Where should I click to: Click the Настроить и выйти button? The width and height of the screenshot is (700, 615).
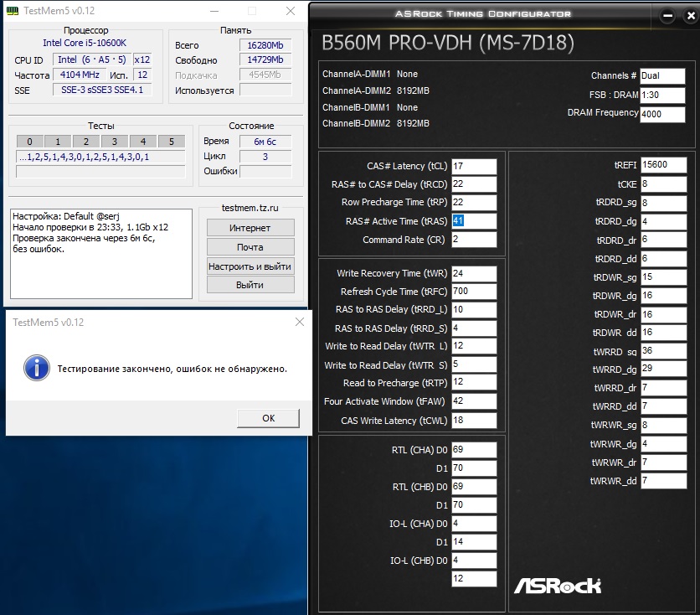(x=250, y=266)
